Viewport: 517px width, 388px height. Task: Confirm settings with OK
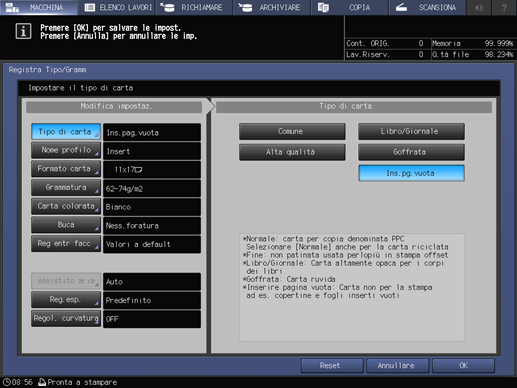[463, 366]
